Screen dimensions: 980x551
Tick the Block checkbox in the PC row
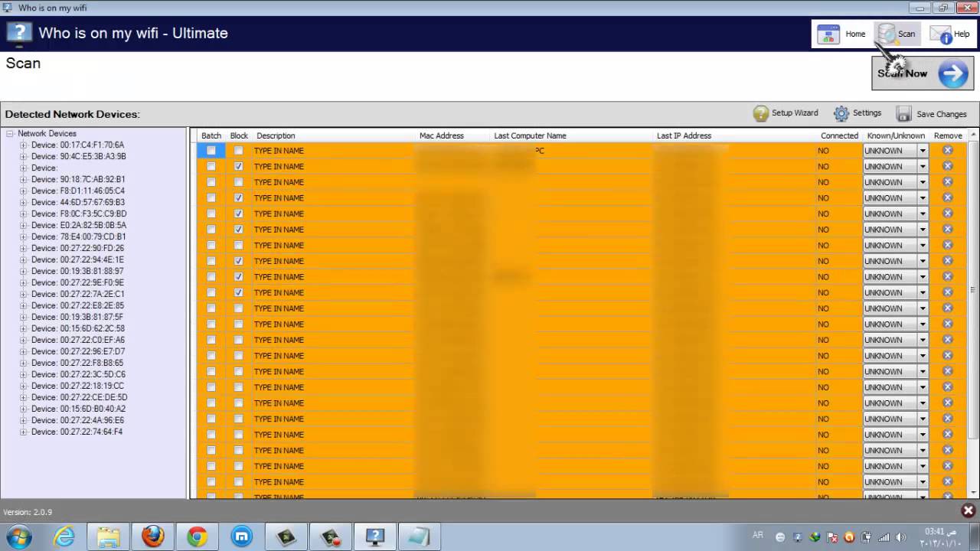(x=239, y=151)
